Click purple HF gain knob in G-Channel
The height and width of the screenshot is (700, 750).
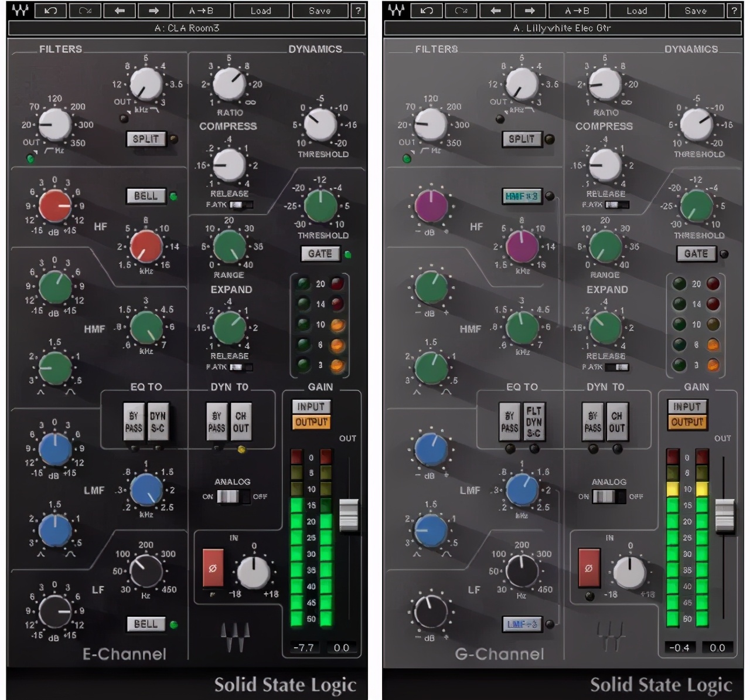pyautogui.click(x=431, y=206)
